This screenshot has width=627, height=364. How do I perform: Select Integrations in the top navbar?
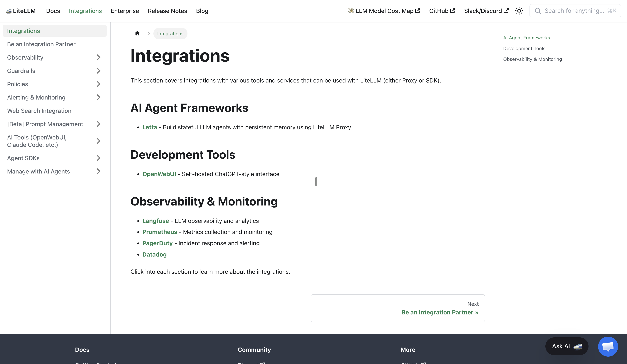[x=85, y=11]
